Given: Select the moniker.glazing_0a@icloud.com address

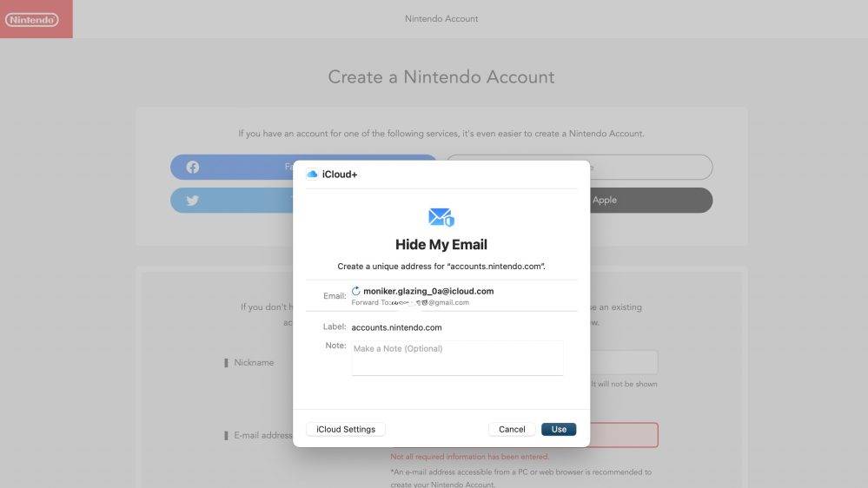Looking at the screenshot, I should pyautogui.click(x=428, y=291).
